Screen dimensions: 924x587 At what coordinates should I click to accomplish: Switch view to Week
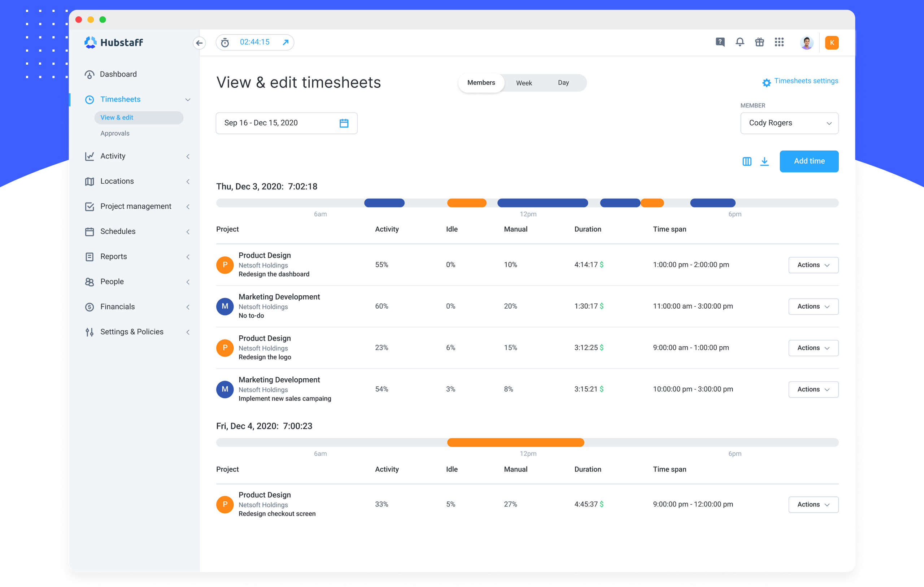point(524,83)
